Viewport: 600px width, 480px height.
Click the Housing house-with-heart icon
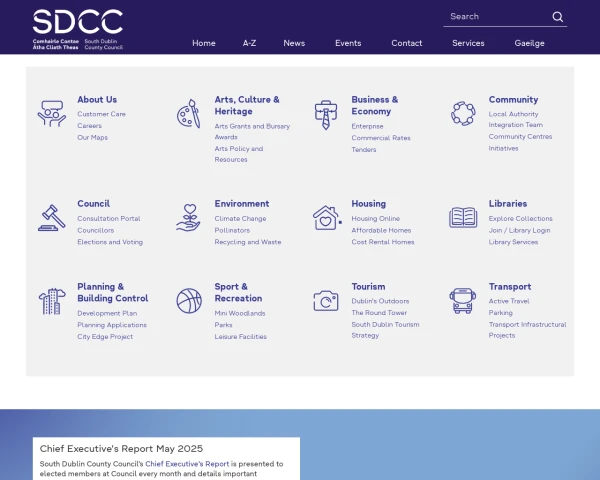327,218
